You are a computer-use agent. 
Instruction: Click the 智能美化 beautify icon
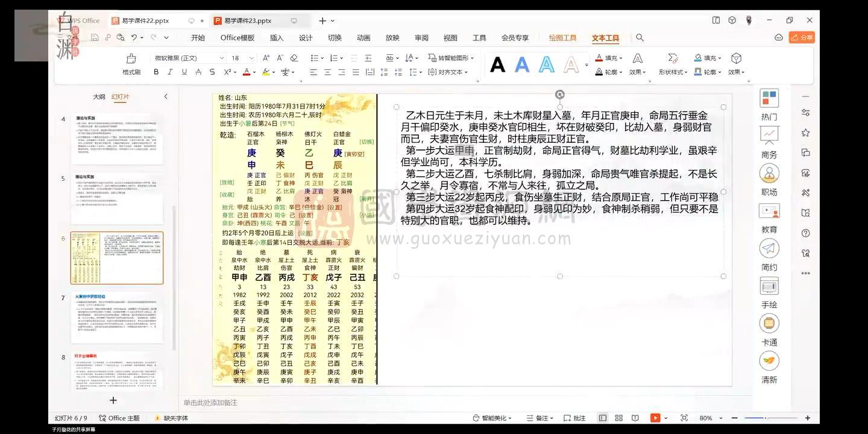click(488, 418)
